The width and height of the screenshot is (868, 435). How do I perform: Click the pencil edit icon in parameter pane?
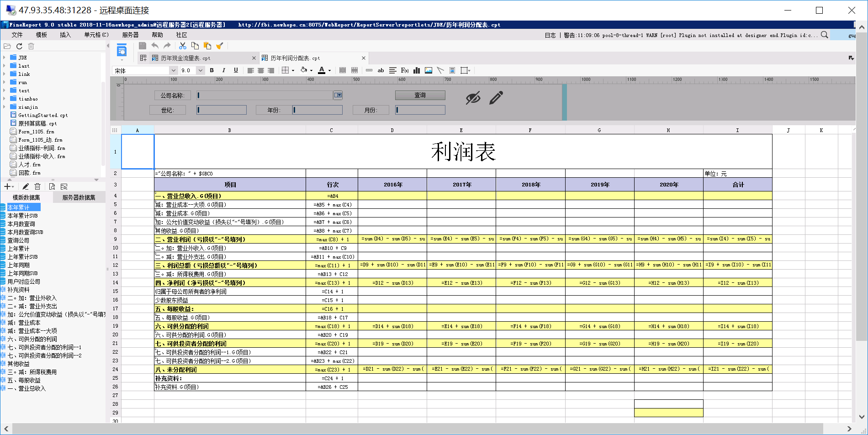(x=496, y=97)
